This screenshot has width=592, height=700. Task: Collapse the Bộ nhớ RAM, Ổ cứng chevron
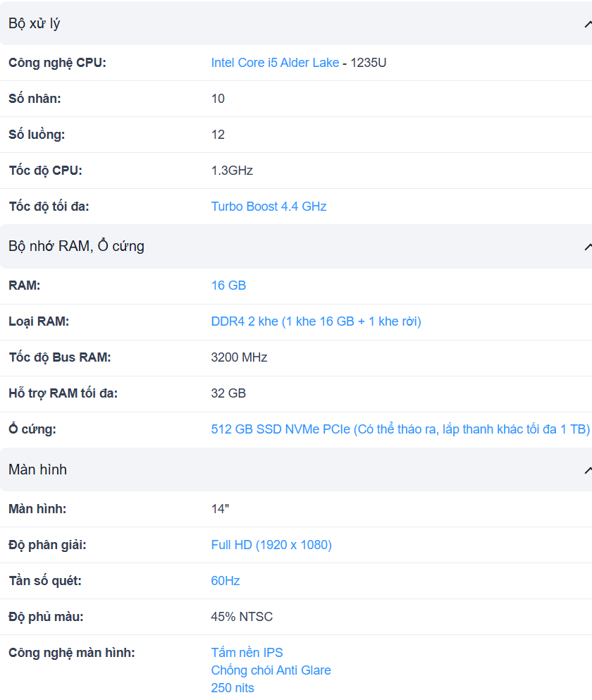pos(588,247)
